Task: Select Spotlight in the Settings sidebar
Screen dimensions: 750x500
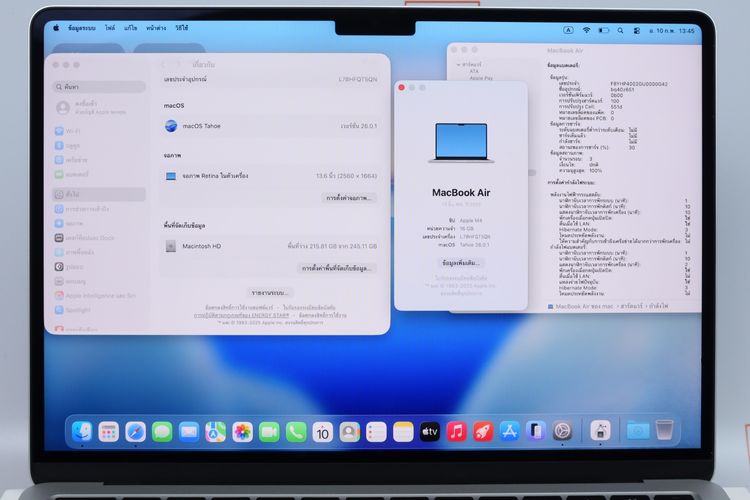Action: point(99,310)
